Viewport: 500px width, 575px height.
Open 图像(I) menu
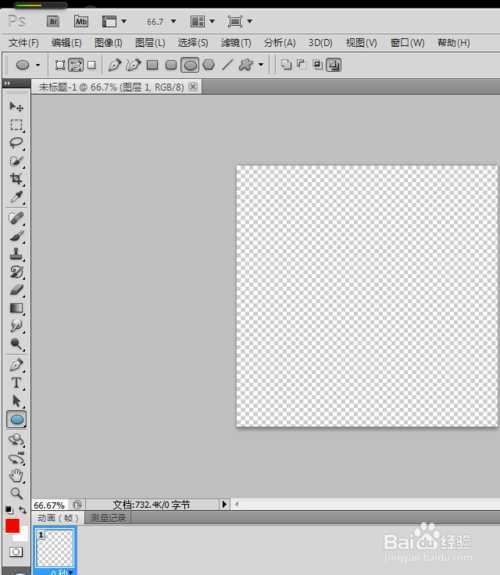[108, 43]
